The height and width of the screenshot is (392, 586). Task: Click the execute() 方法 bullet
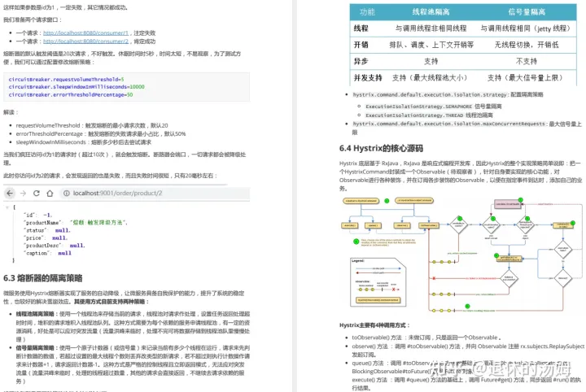(x=466, y=384)
